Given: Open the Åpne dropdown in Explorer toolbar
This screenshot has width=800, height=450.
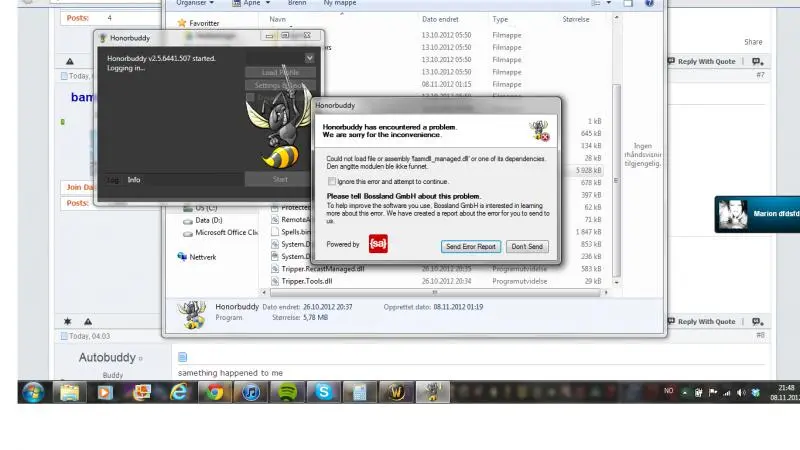Looking at the screenshot, I should click(x=251, y=3).
